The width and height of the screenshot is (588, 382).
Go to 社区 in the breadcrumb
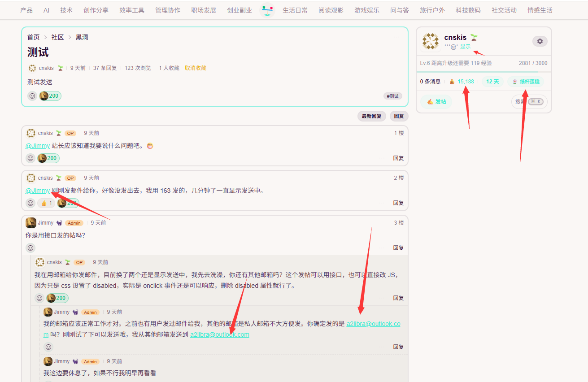(x=57, y=37)
